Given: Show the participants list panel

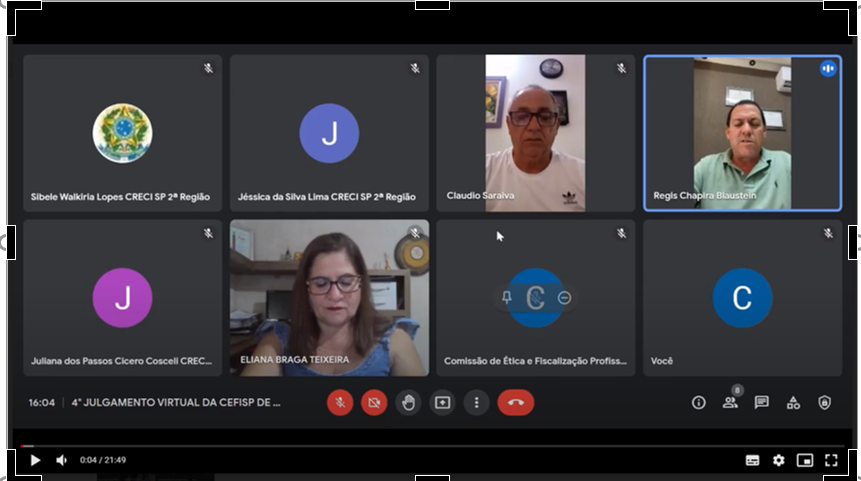Looking at the screenshot, I should (x=730, y=402).
